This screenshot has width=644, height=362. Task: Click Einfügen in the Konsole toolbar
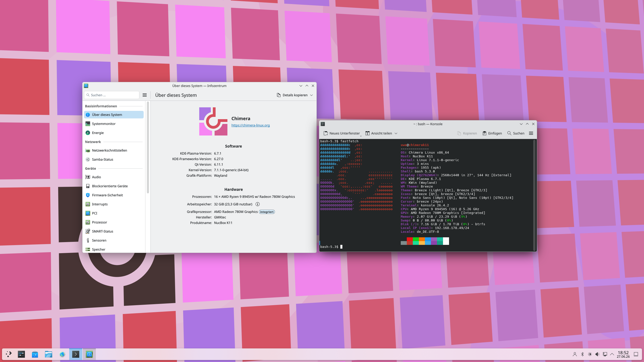click(x=492, y=133)
